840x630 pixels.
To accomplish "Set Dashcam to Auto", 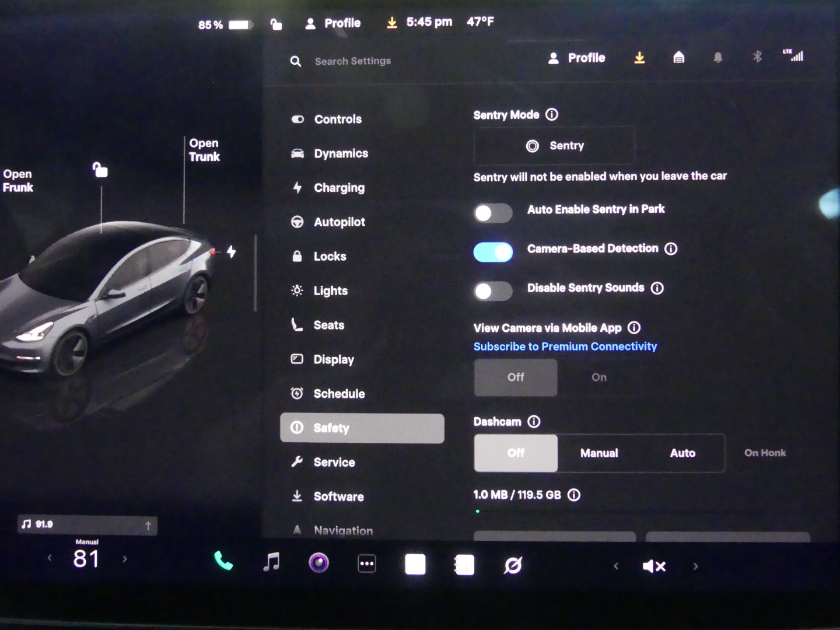I will (x=682, y=453).
